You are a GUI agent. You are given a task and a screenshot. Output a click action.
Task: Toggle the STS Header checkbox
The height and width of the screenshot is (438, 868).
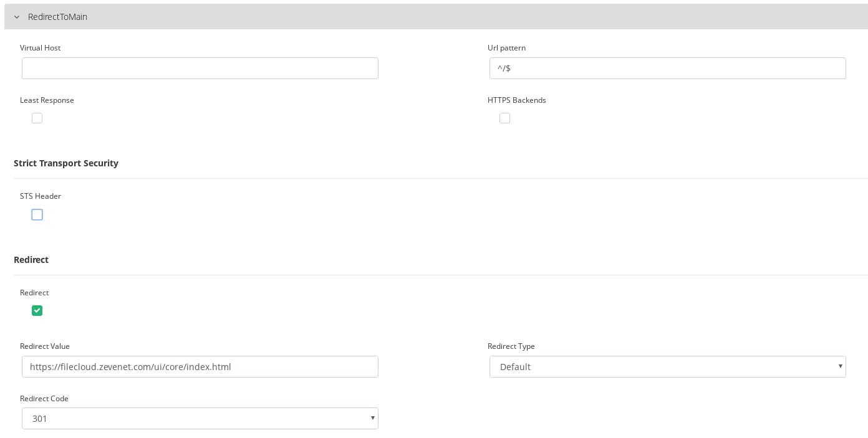click(x=37, y=214)
